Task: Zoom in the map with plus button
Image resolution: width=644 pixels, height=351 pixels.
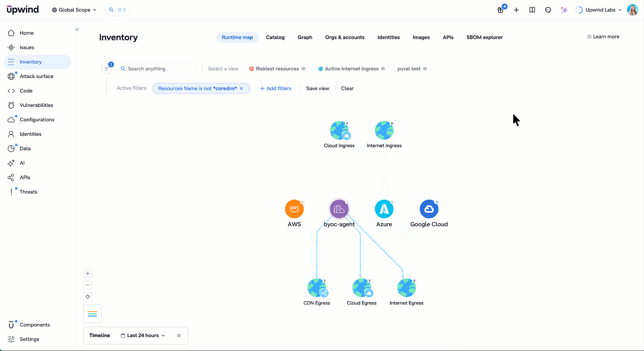Action: click(x=88, y=273)
